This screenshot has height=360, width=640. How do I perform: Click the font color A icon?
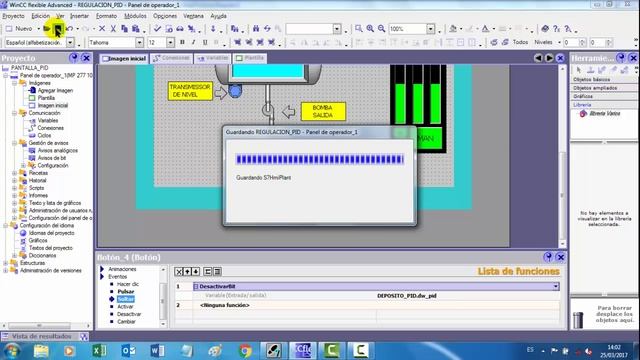[485, 29]
